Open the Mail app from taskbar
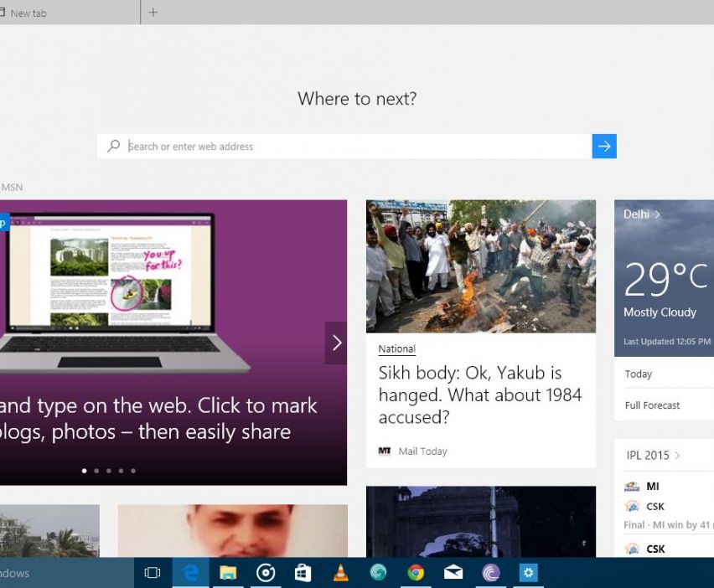The width and height of the screenshot is (714, 588). click(453, 573)
